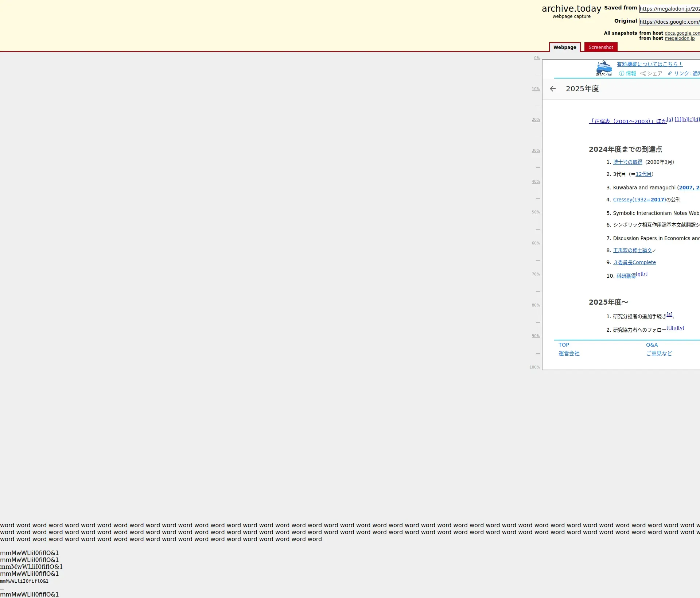Click the 3委員長Complete link
Image resolution: width=700 pixels, height=598 pixels.
634,262
